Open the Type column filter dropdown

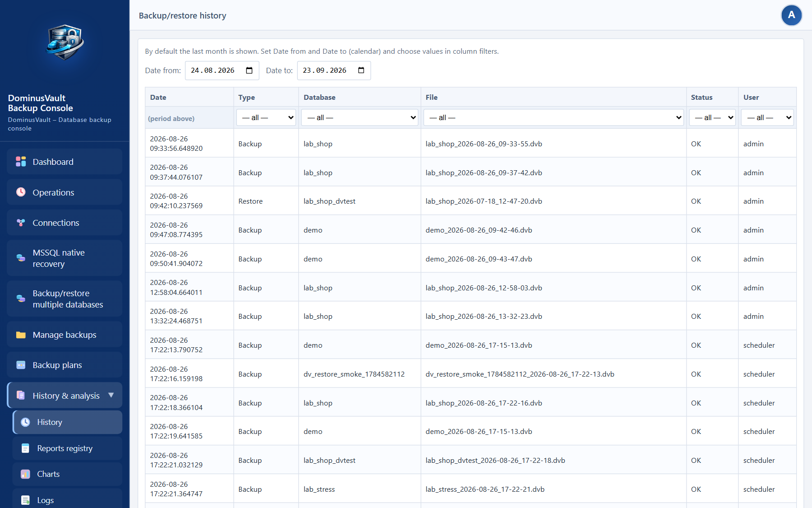(x=266, y=117)
